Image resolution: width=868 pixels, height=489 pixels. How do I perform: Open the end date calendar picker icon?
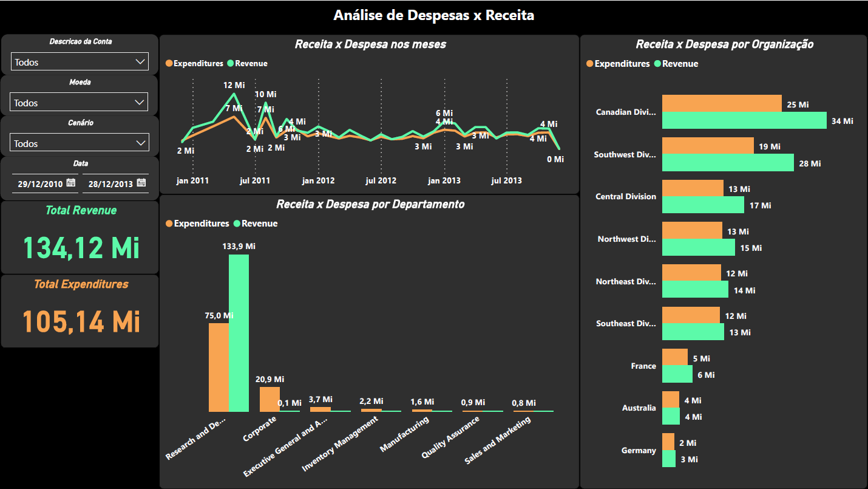point(141,183)
